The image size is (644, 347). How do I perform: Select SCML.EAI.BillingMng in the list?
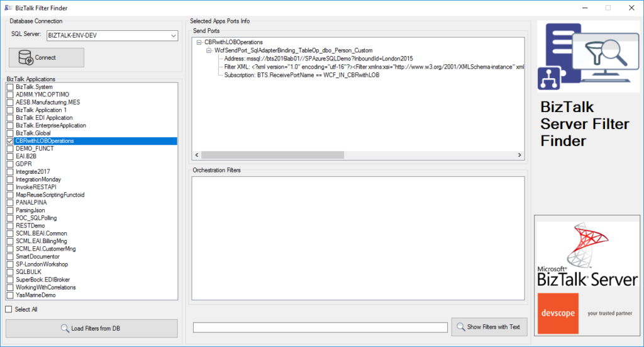41,241
